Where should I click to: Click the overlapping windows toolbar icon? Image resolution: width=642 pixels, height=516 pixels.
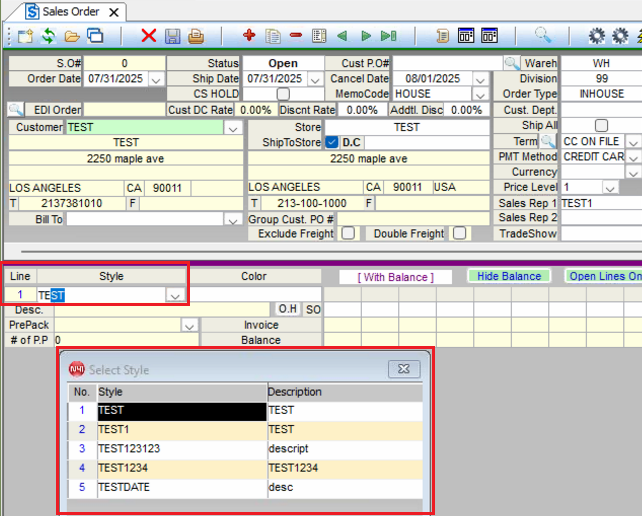95,36
